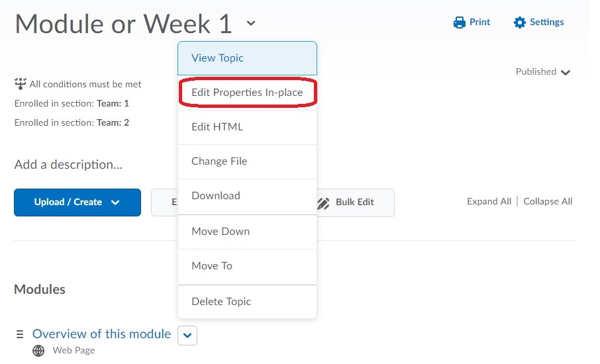This screenshot has height=364, width=600.
Task: Select Edit HTML menu option
Action: click(x=247, y=127)
